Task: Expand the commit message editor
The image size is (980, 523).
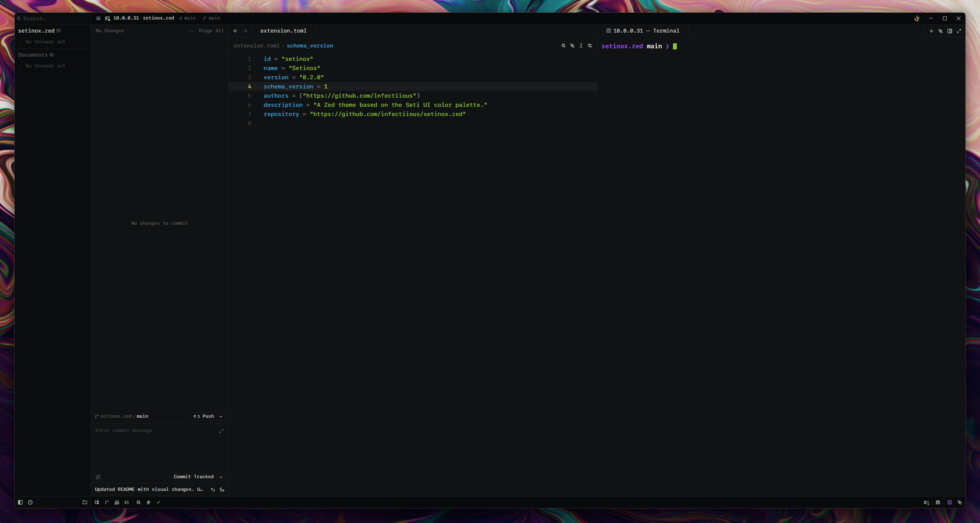Action: 221,431
